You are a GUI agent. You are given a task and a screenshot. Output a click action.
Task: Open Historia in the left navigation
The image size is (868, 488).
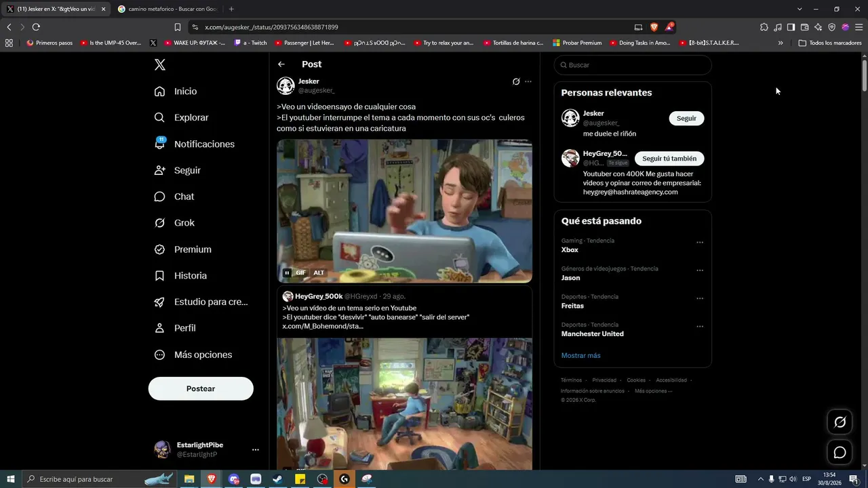[180, 276]
